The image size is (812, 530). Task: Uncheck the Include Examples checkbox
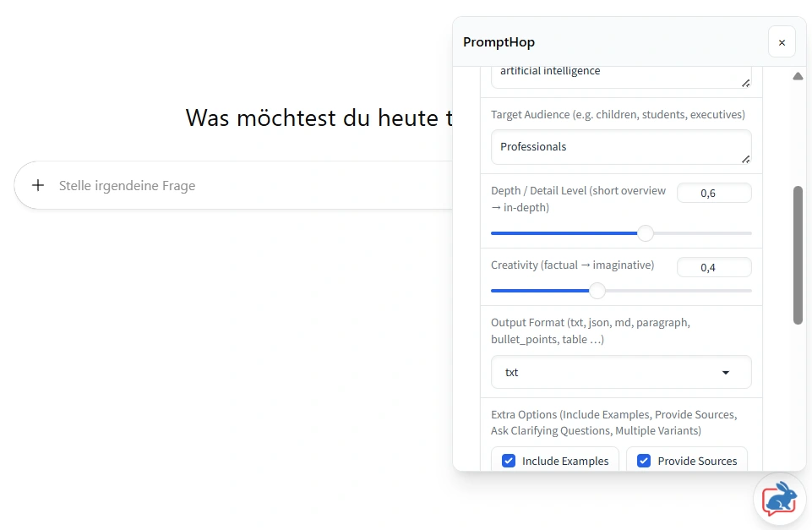[x=509, y=461]
